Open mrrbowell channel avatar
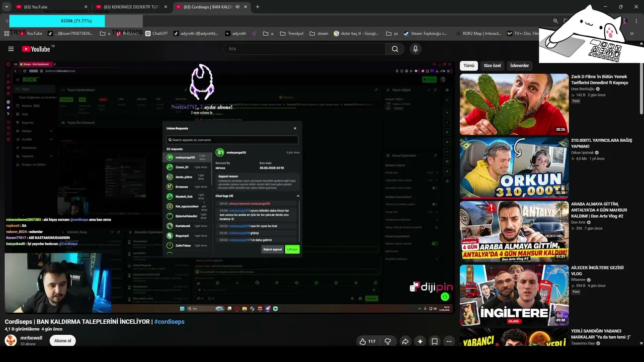This screenshot has width=644, height=362. [x=11, y=340]
